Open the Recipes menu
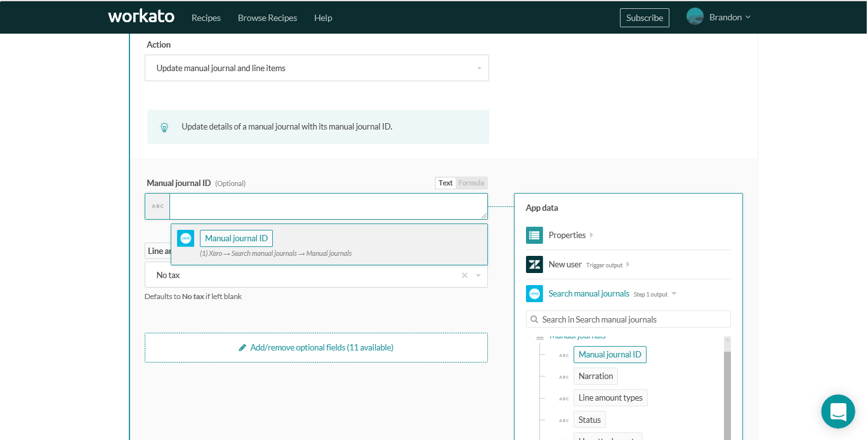 (x=206, y=18)
